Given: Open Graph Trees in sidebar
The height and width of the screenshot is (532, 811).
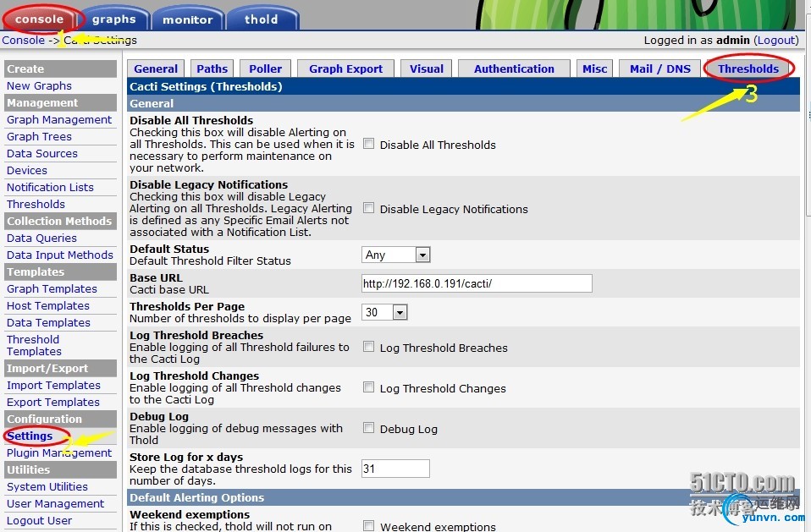Looking at the screenshot, I should (39, 136).
